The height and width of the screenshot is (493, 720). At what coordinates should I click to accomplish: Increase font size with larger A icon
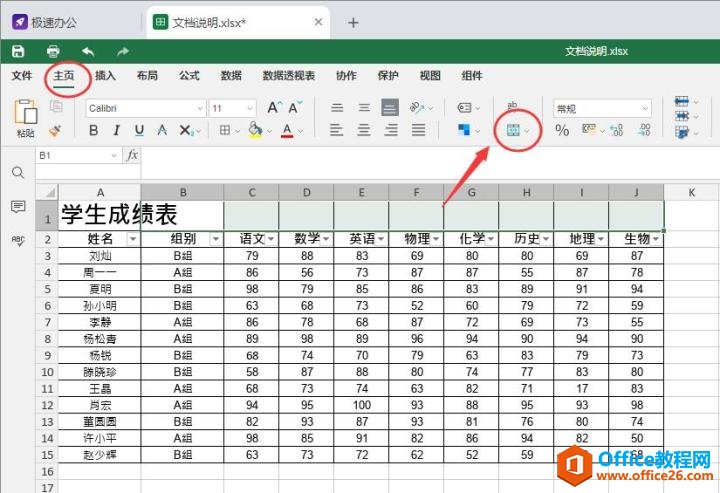[275, 107]
